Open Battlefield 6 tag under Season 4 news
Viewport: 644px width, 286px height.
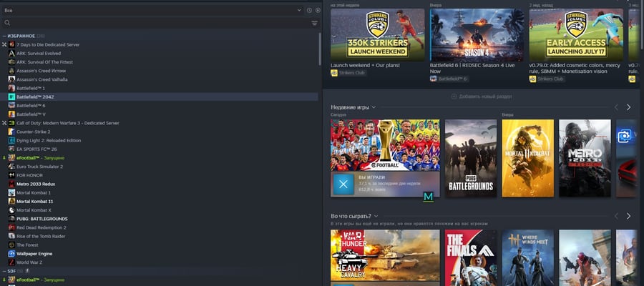(x=449, y=79)
